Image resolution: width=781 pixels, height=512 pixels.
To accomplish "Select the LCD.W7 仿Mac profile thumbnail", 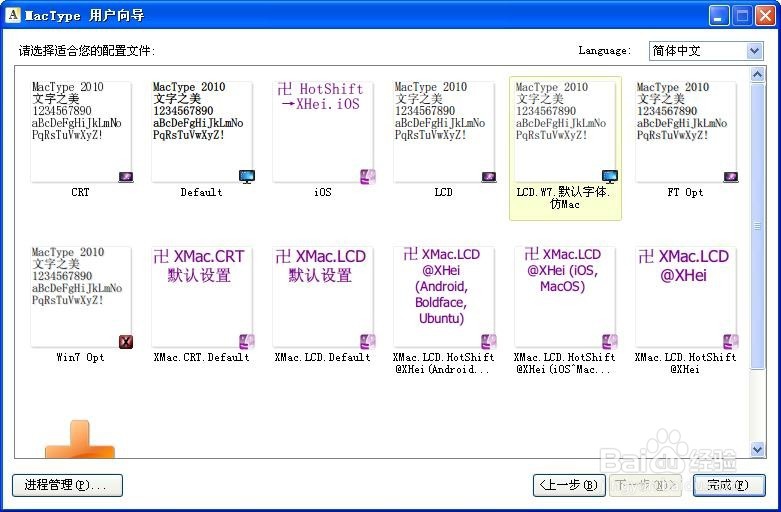I will click(565, 131).
